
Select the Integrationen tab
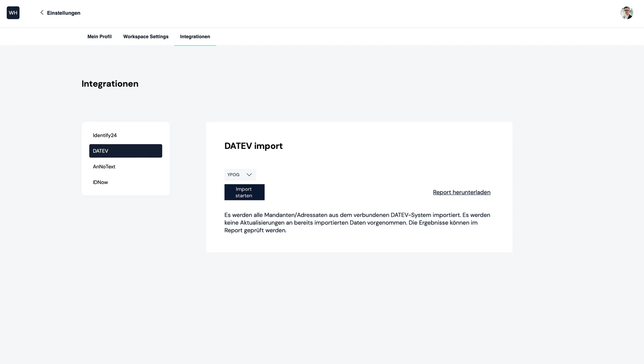coord(195,36)
